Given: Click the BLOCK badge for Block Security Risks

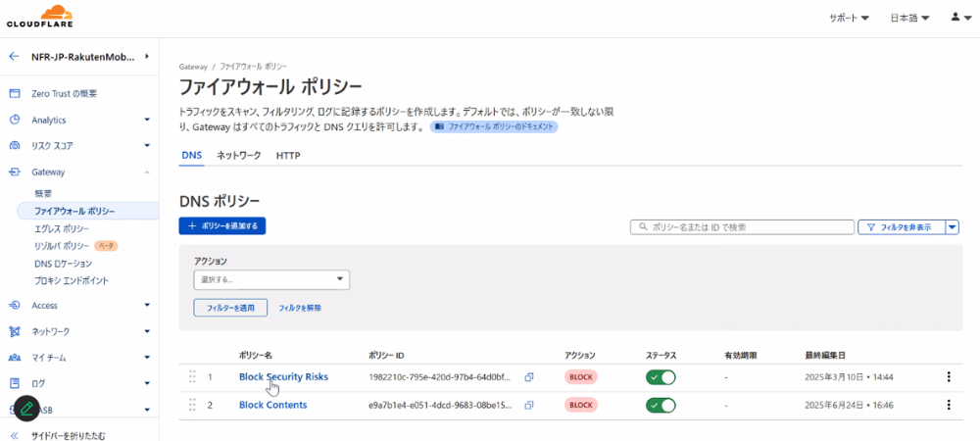Looking at the screenshot, I should (581, 376).
